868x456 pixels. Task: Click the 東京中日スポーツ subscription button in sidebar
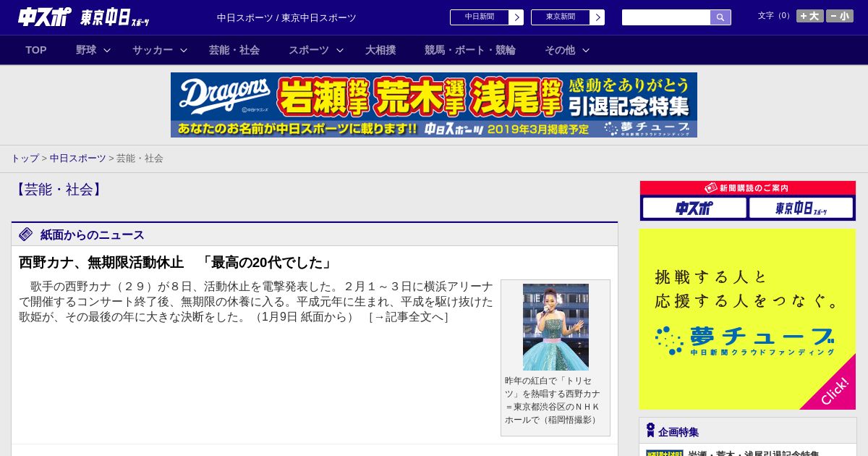point(801,208)
